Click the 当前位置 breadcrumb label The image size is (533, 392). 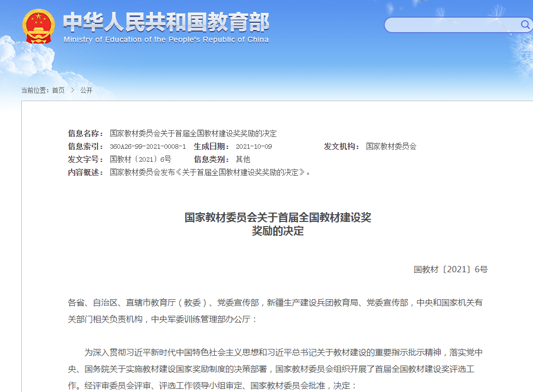(x=35, y=90)
